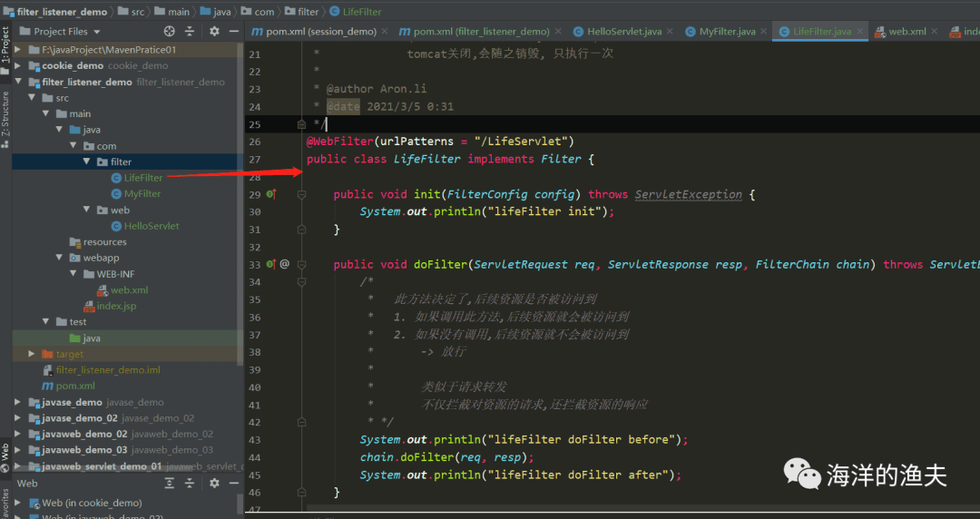Viewport: 980px width, 519px height.
Task: Open the Project Files view dropdown
Action: click(x=97, y=31)
